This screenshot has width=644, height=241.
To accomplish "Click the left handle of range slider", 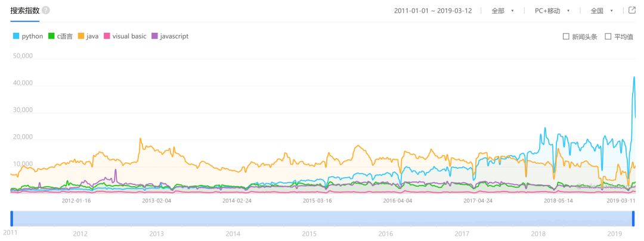I will 11,218.
